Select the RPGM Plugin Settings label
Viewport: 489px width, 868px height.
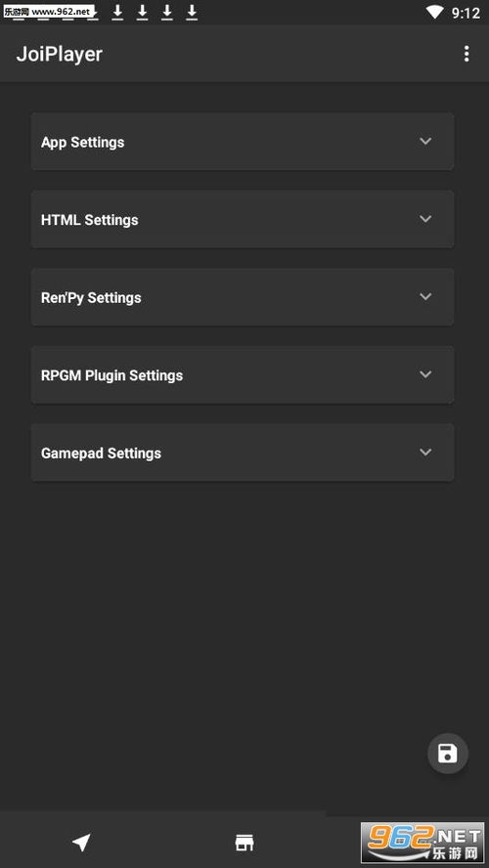[x=111, y=375]
